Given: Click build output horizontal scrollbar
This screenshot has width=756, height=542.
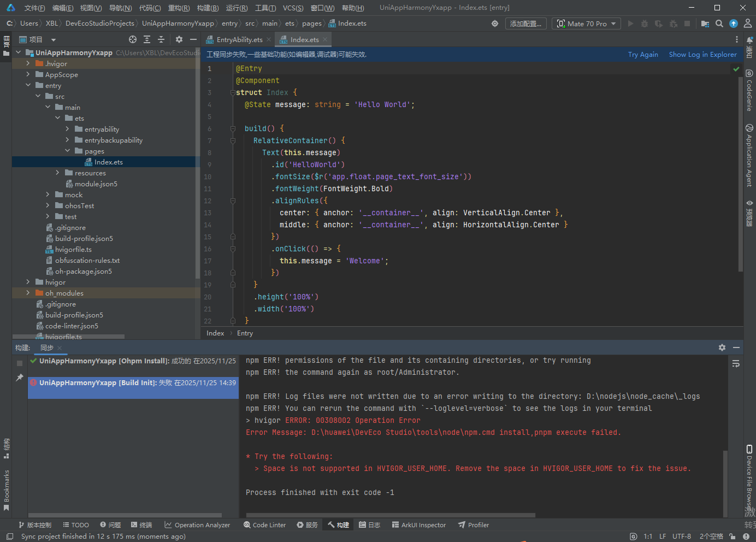Looking at the screenshot, I should (x=391, y=515).
